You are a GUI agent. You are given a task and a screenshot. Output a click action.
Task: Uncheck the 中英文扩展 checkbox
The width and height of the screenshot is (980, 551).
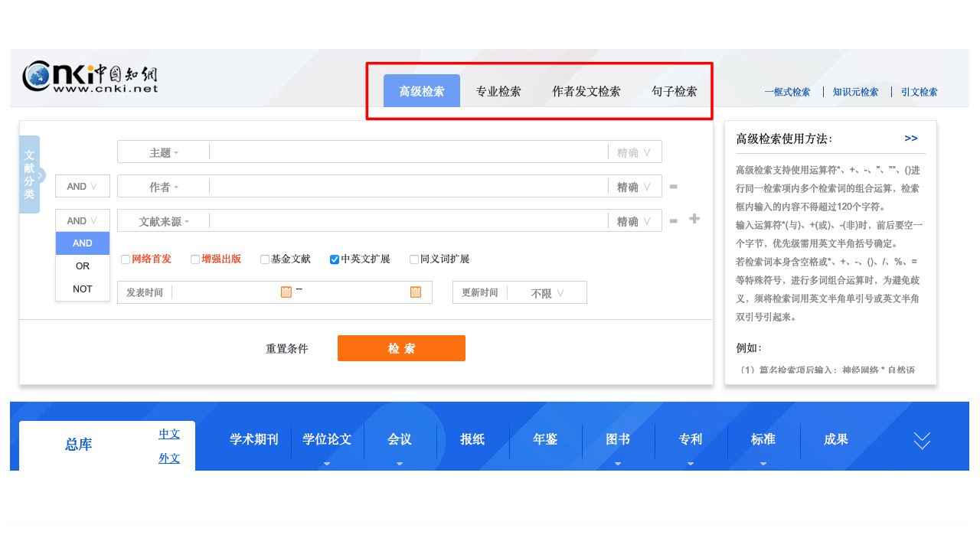[x=335, y=259]
